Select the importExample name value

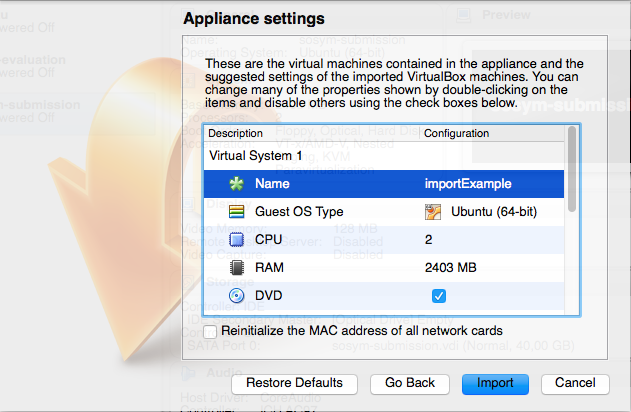click(x=468, y=184)
